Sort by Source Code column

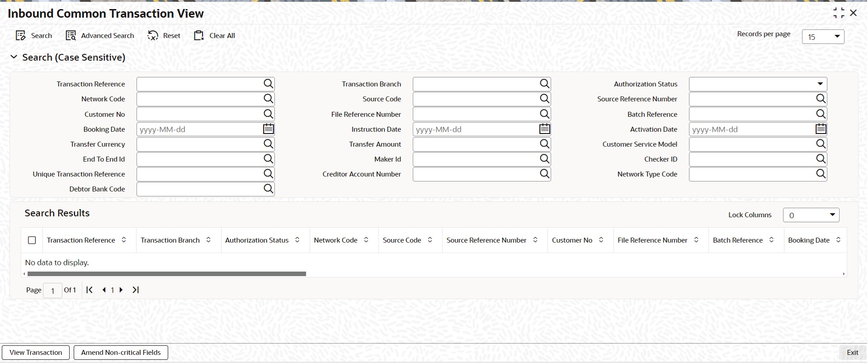click(430, 240)
